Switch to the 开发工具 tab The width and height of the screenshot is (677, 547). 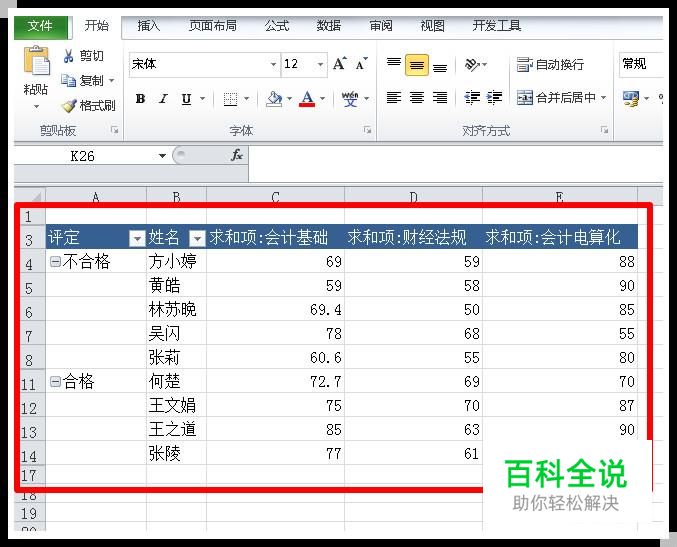497,26
